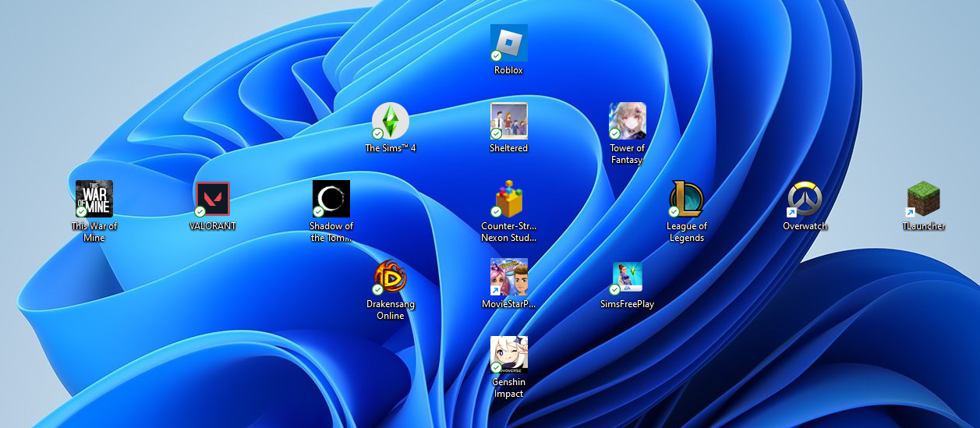Select the This War of Mine icon

pos(94,199)
